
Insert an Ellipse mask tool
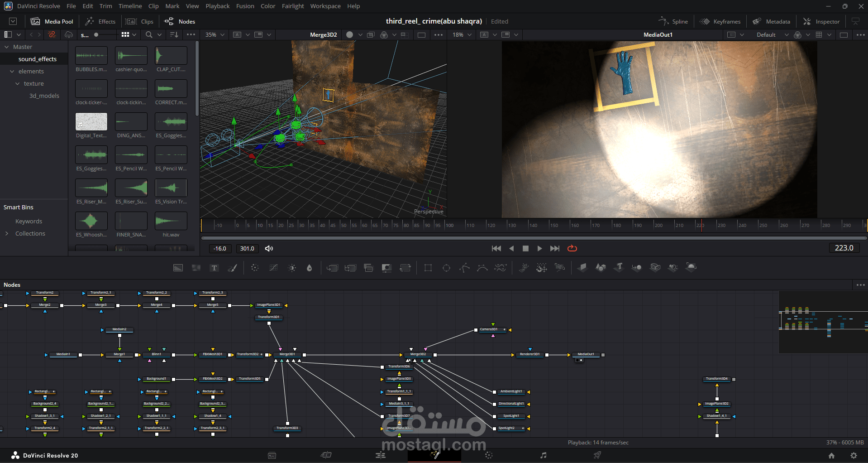tap(446, 268)
